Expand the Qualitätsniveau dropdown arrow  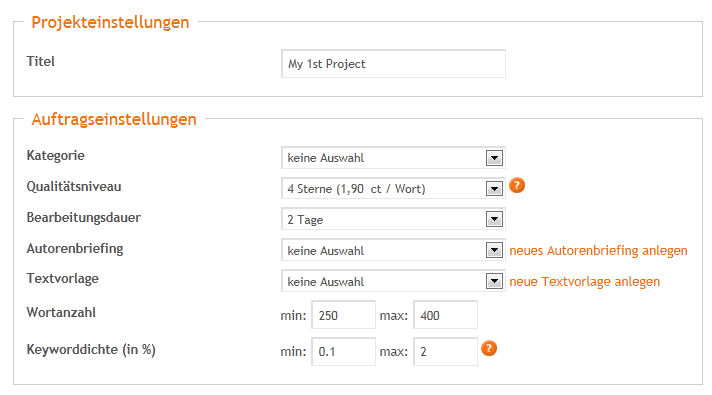click(x=494, y=188)
